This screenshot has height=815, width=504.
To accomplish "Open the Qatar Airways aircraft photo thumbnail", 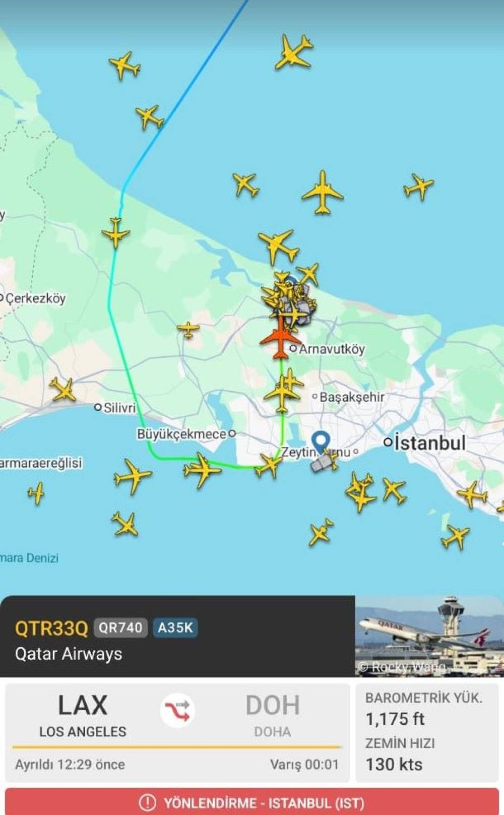I will tap(429, 636).
